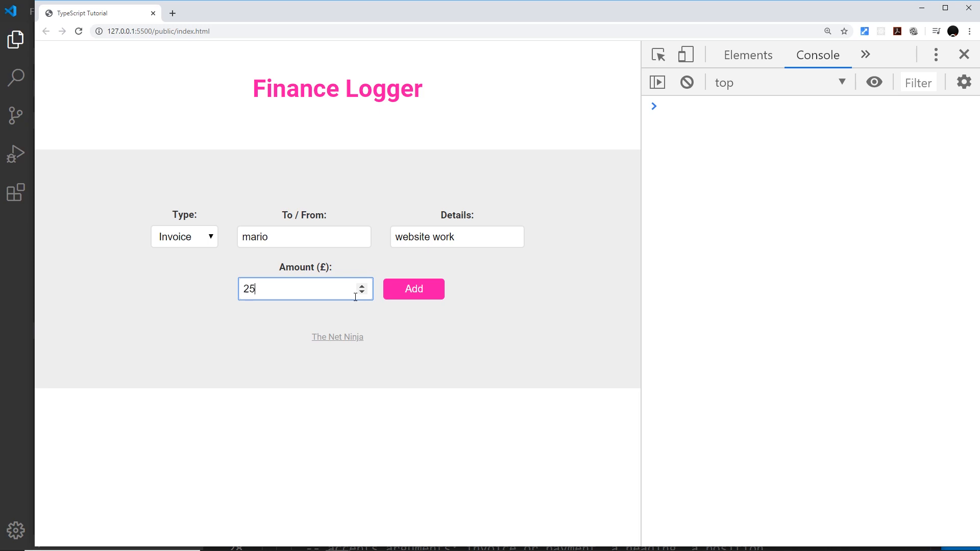This screenshot has height=551, width=980.
Task: Select the TypeScript Tutorial browser tab
Action: (x=100, y=13)
